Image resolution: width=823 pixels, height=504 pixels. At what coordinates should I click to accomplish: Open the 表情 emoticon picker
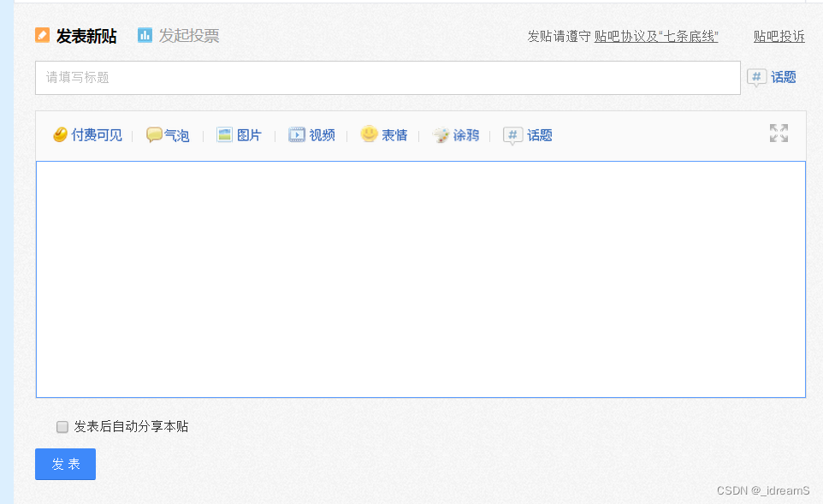394,135
